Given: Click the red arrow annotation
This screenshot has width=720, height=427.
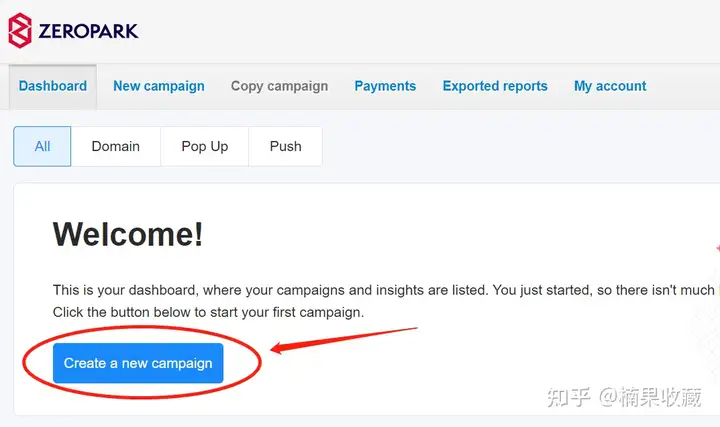Looking at the screenshot, I should (343, 340).
